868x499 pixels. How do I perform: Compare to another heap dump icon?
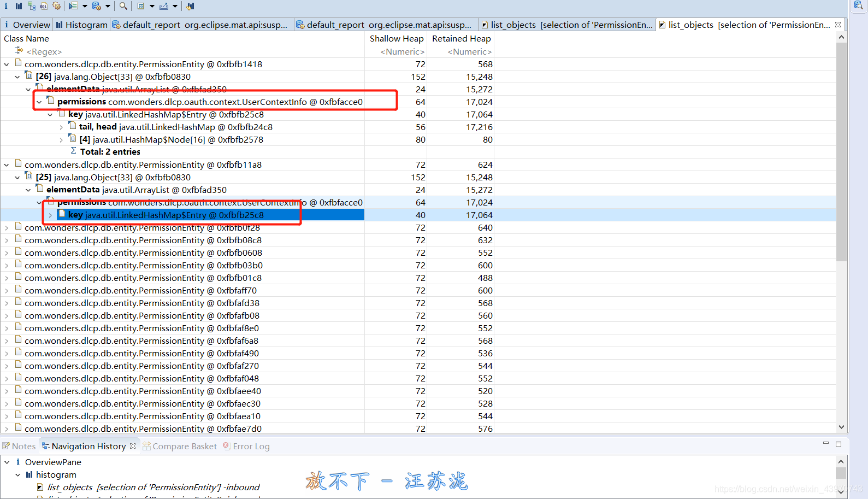tap(190, 6)
